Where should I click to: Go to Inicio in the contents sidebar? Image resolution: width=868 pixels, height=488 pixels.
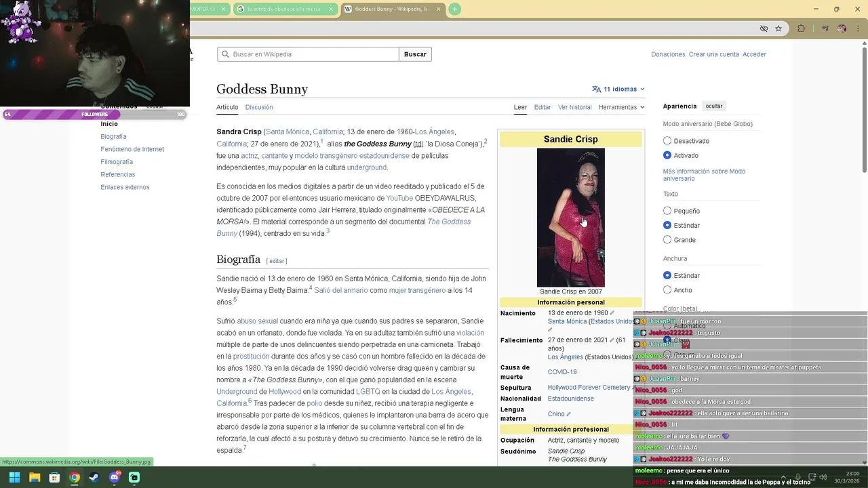click(109, 124)
